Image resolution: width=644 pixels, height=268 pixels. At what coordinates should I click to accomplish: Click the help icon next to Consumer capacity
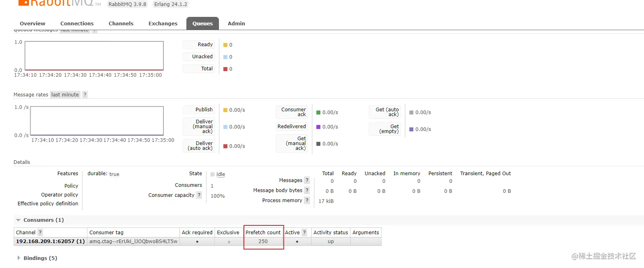199,195
